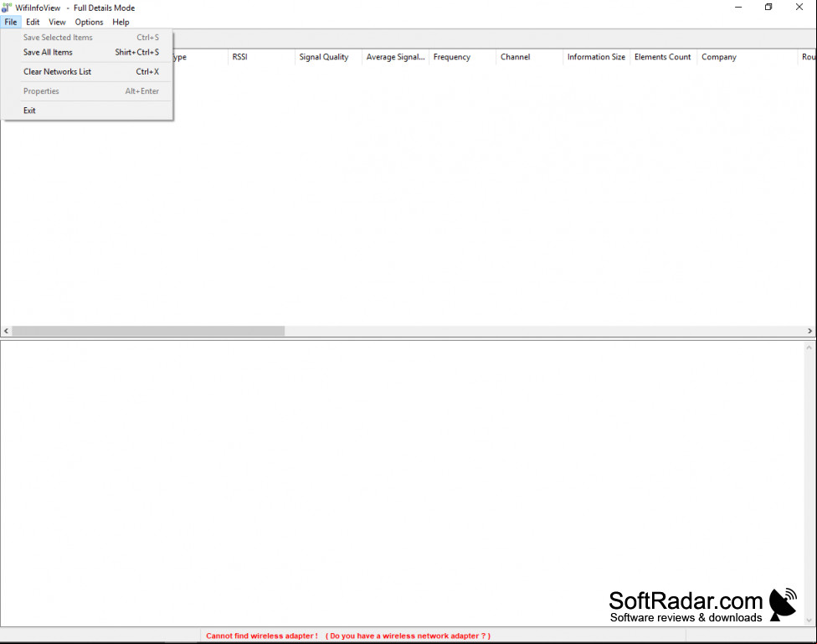The image size is (817, 644).
Task: Click the horizontal scrollbar right arrow
Action: tap(809, 331)
